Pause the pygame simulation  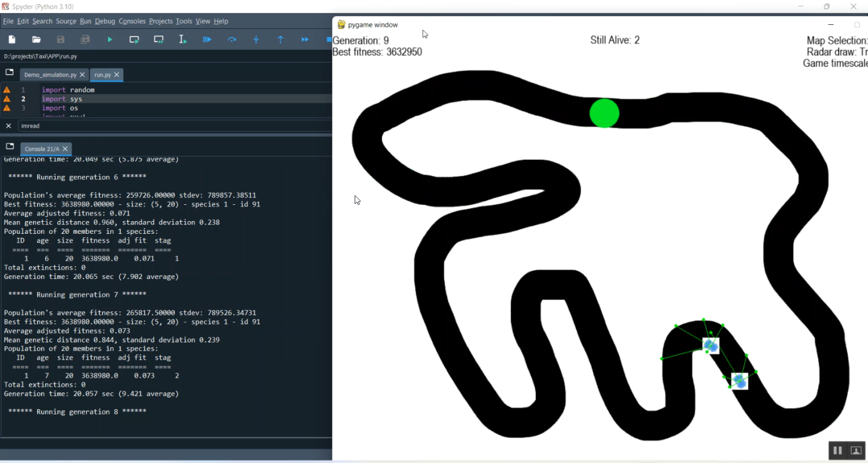[837, 450]
